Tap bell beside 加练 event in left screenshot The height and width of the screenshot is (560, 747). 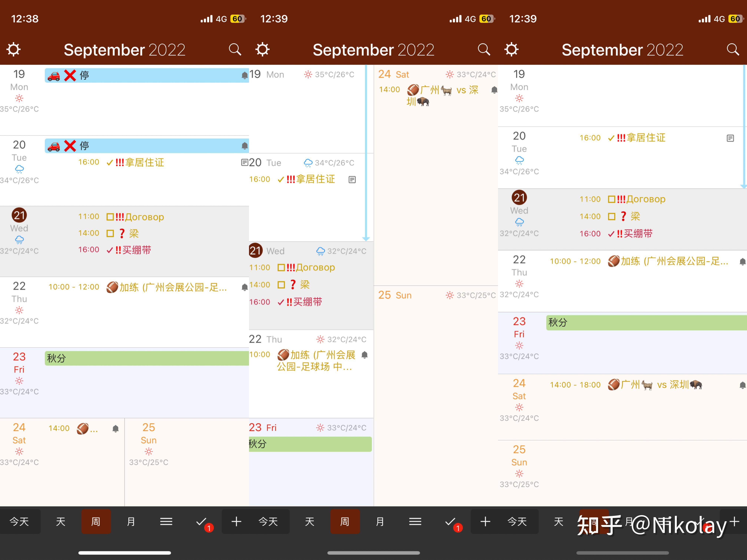245,287
